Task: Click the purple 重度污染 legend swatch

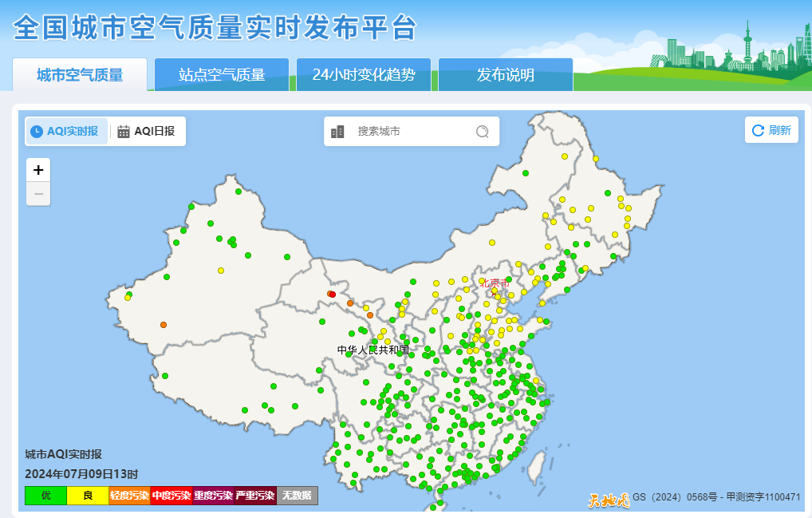Action: 213,496
